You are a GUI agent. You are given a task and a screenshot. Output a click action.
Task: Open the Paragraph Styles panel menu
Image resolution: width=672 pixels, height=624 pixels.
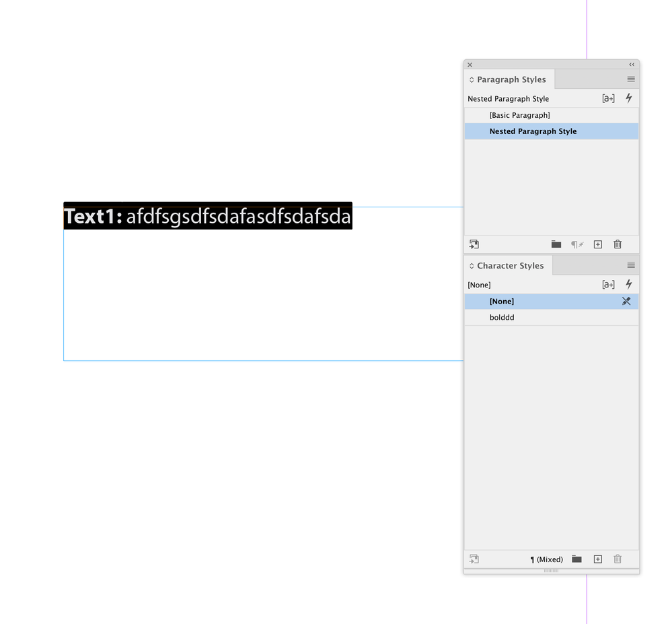631,79
